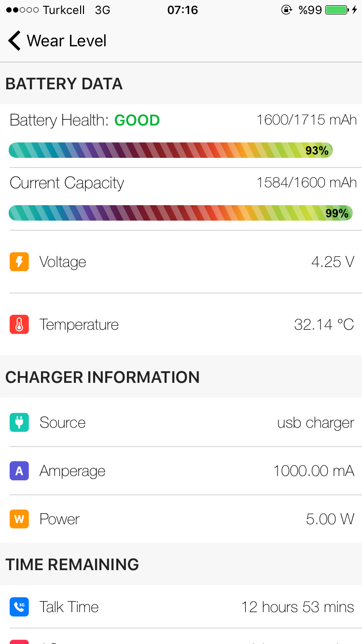Tap the teal Source plug icon
The width and height of the screenshot is (362, 644).
[x=19, y=422]
